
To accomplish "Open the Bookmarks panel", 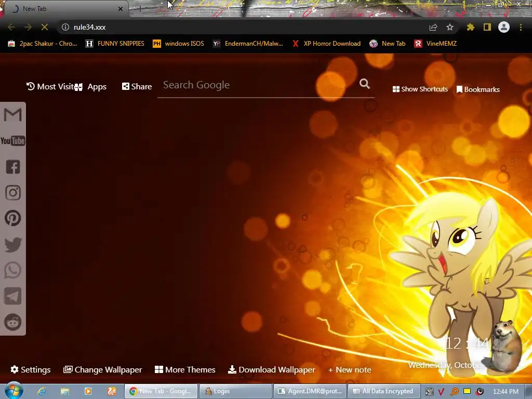I will click(478, 89).
